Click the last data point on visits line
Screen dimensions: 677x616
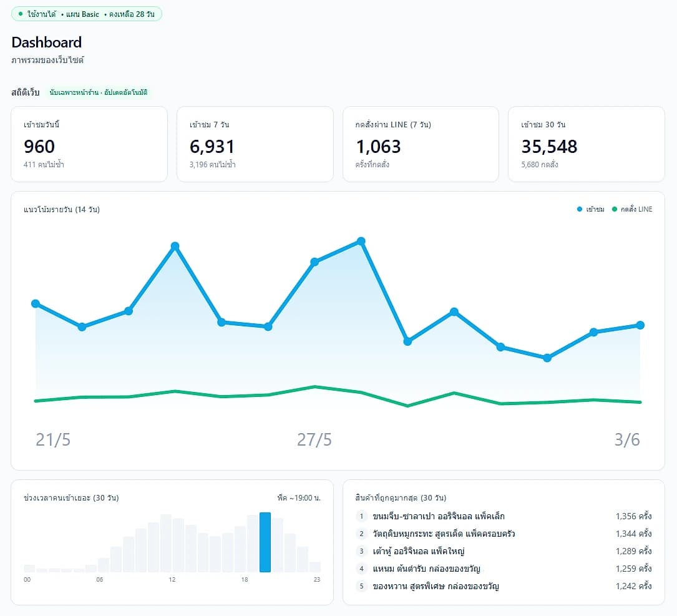(640, 325)
